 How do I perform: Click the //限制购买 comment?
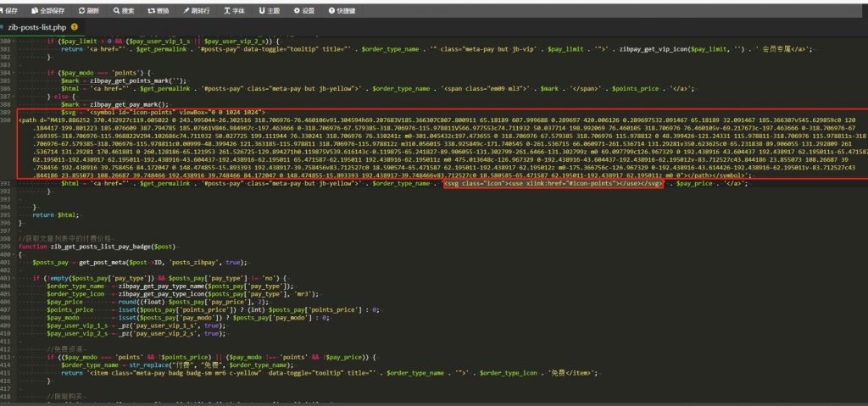pos(64,398)
